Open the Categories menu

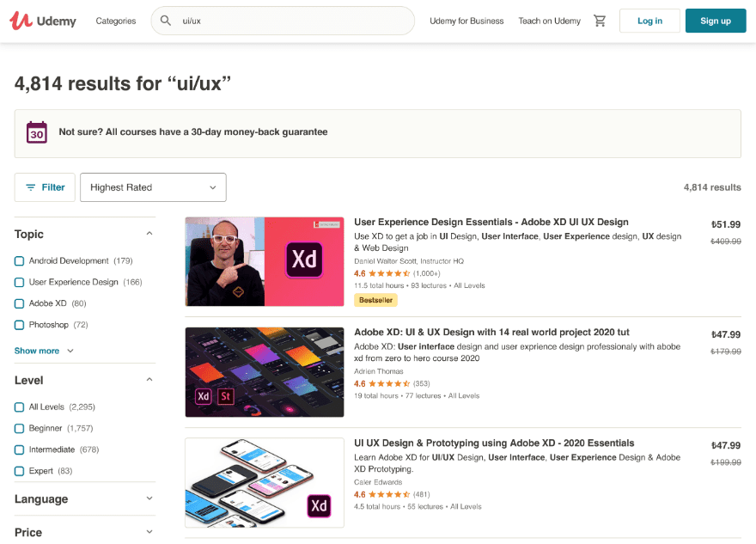pyautogui.click(x=116, y=21)
